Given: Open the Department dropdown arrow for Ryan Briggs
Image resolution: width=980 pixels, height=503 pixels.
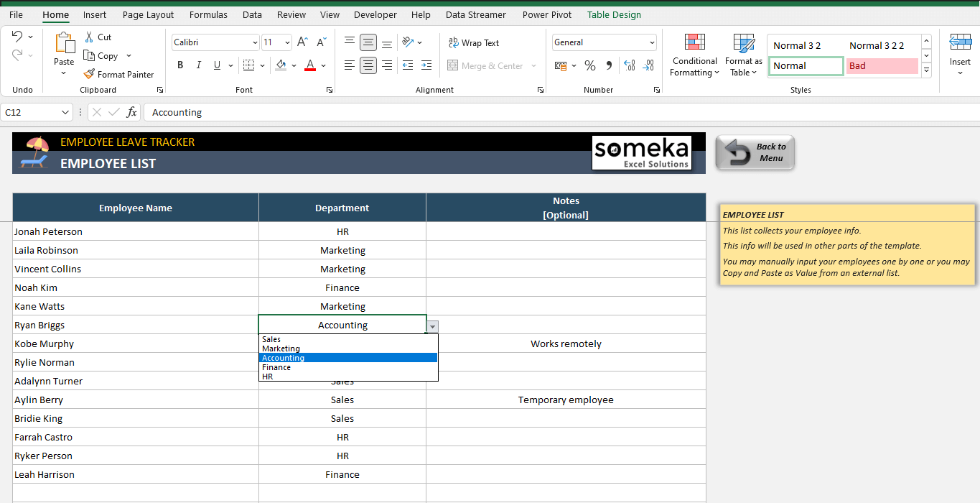Looking at the screenshot, I should click(x=432, y=326).
